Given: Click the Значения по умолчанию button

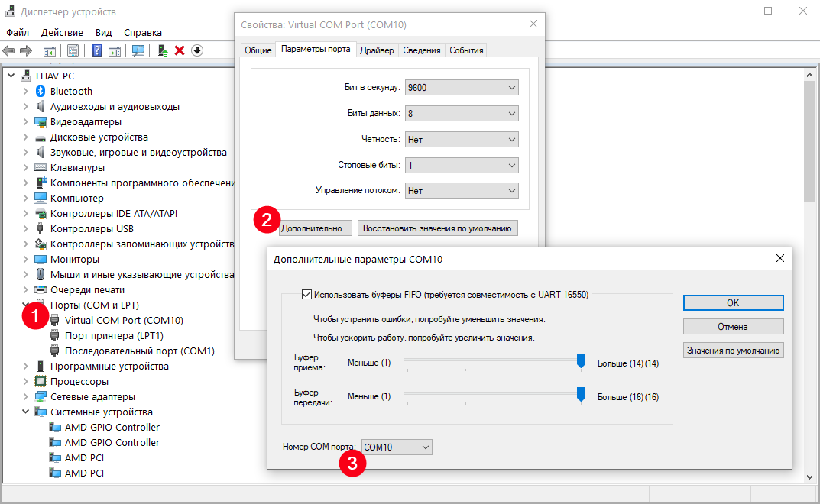Looking at the screenshot, I should tap(733, 350).
